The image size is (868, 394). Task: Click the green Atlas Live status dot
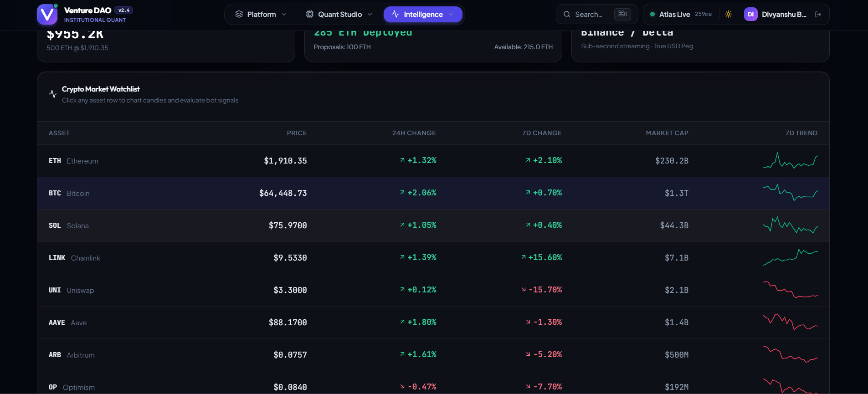coord(652,15)
